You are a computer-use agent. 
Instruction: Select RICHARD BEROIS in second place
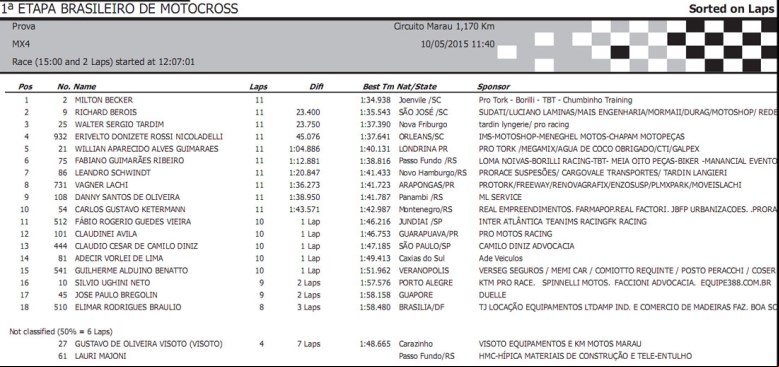pos(106,112)
